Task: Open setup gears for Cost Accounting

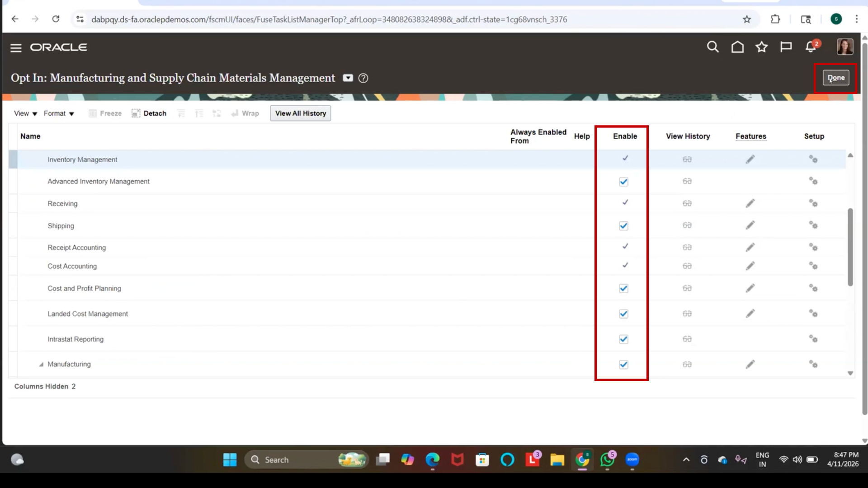Action: [x=813, y=266]
